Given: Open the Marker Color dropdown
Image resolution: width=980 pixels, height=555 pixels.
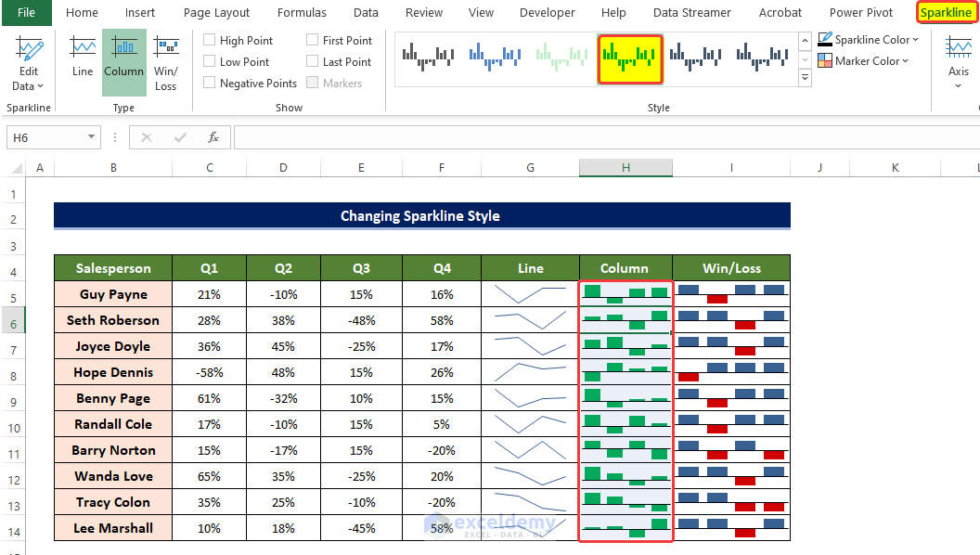Looking at the screenshot, I should 905,60.
